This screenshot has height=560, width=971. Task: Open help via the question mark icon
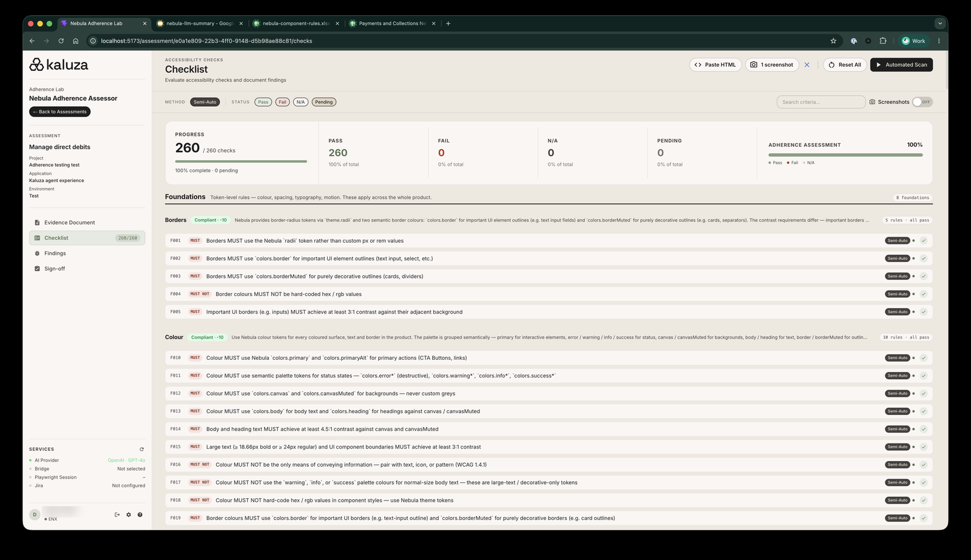[x=140, y=514]
